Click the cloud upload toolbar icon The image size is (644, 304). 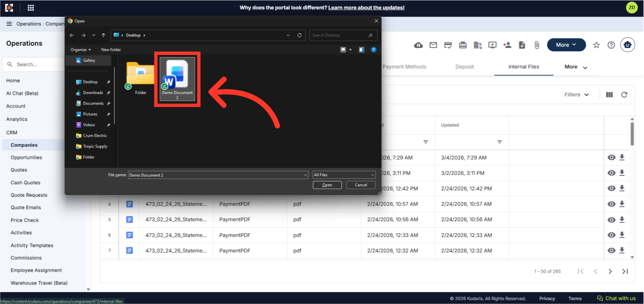tap(418, 45)
